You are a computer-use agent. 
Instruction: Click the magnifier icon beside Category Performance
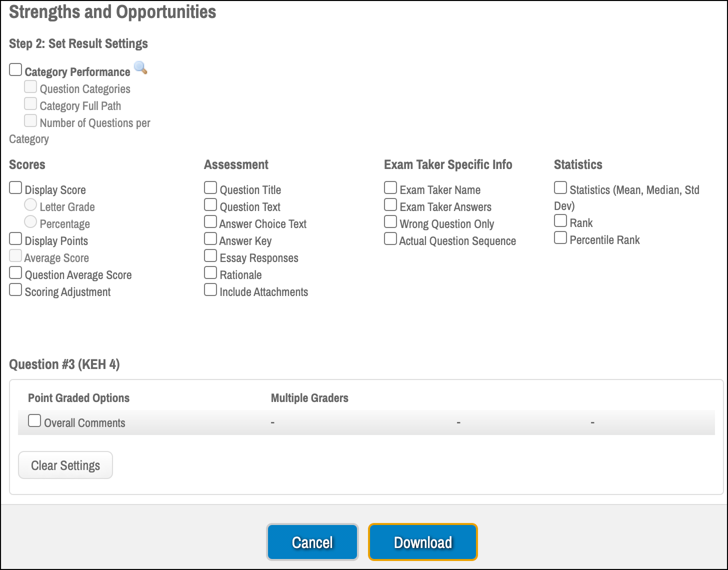pyautogui.click(x=141, y=68)
